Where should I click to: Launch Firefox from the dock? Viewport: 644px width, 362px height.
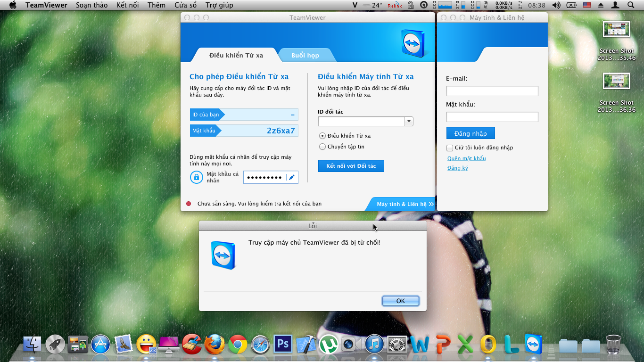pyautogui.click(x=215, y=345)
